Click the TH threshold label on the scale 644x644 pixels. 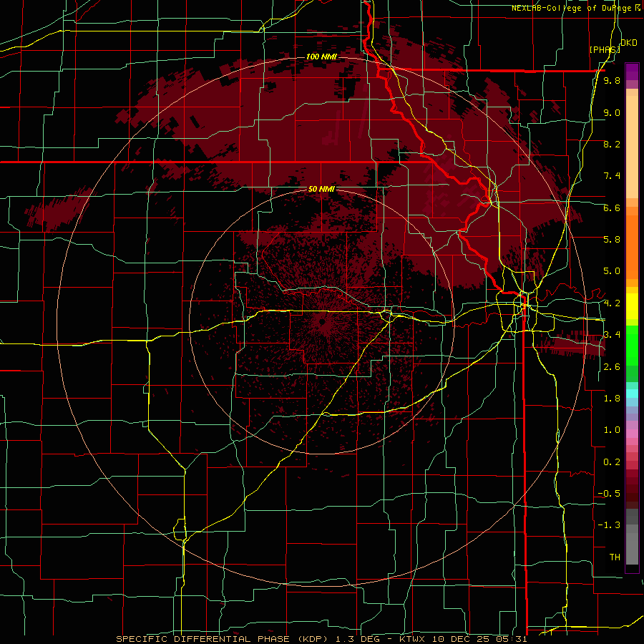tap(615, 557)
